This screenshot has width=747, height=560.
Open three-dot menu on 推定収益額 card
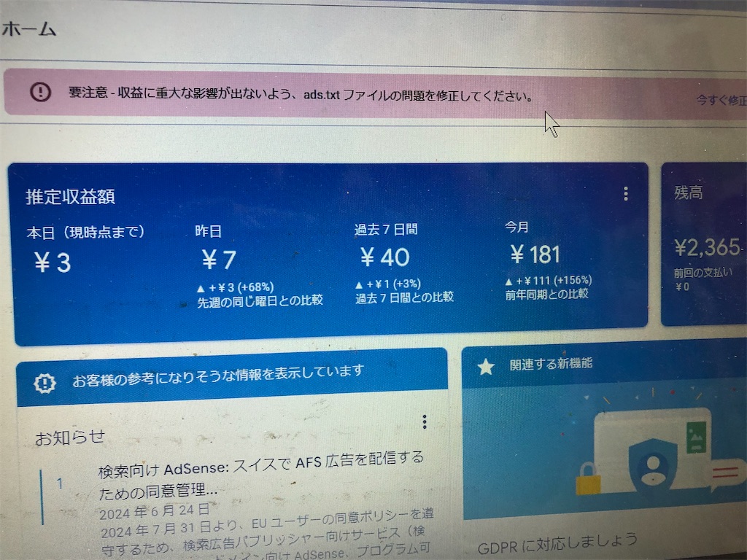625,193
